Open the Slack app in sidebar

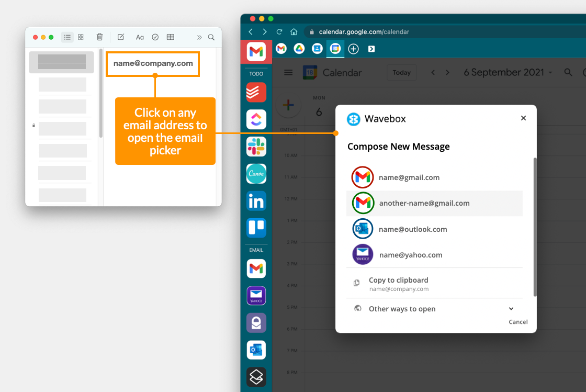(256, 147)
